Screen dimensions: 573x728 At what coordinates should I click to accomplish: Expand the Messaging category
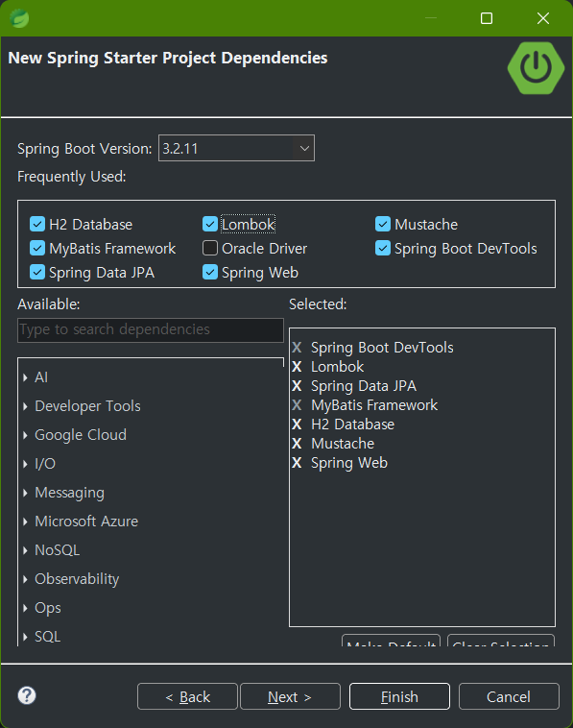click(x=25, y=493)
